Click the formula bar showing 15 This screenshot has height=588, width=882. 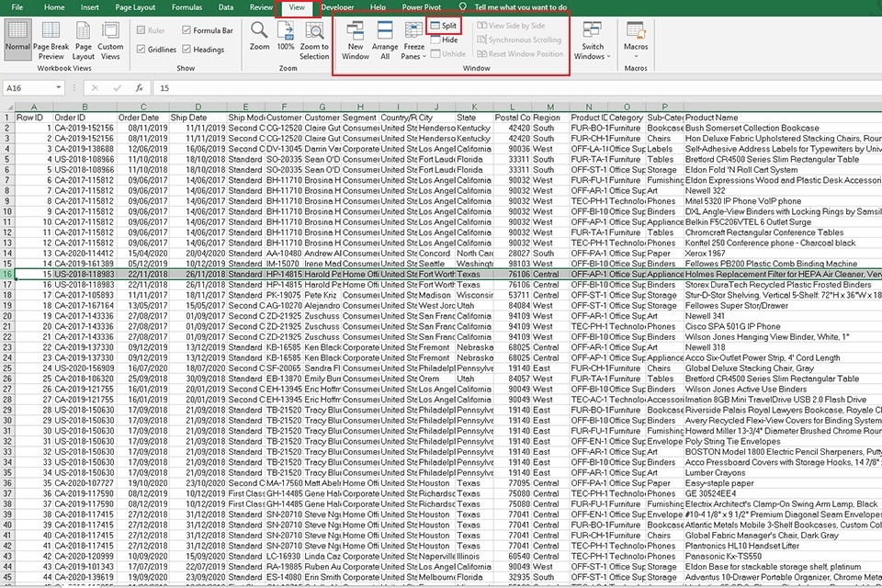coord(517,88)
